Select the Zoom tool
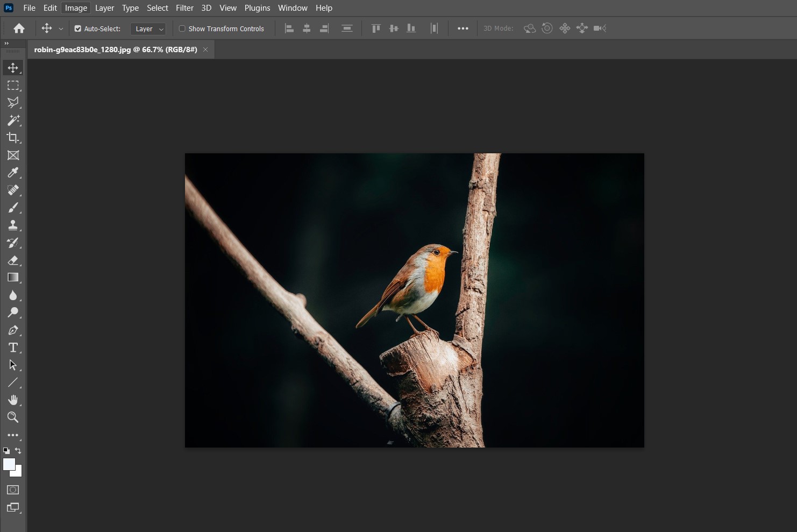 [x=13, y=417]
